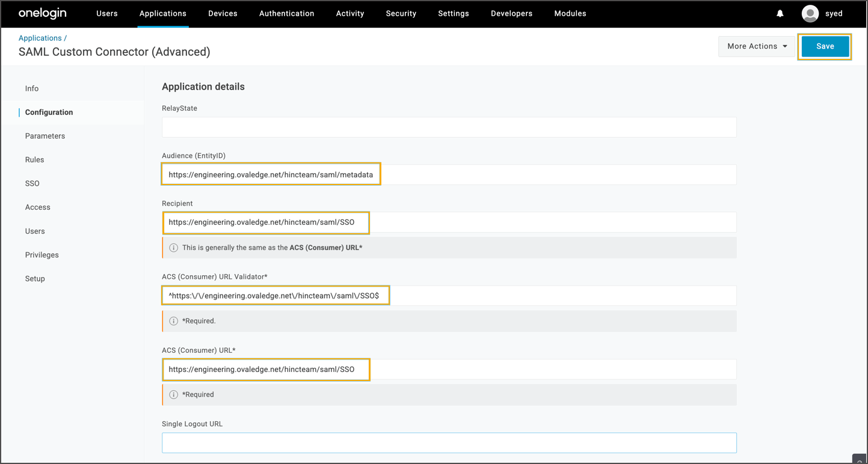Open the Developers menu
The width and height of the screenshot is (868, 464).
click(511, 13)
